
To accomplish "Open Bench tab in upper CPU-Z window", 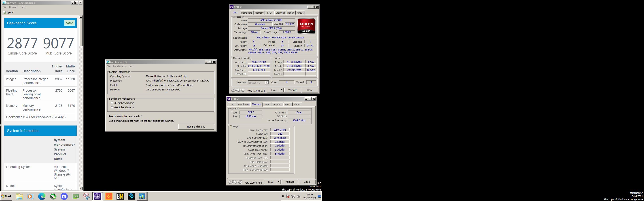I will (290, 13).
